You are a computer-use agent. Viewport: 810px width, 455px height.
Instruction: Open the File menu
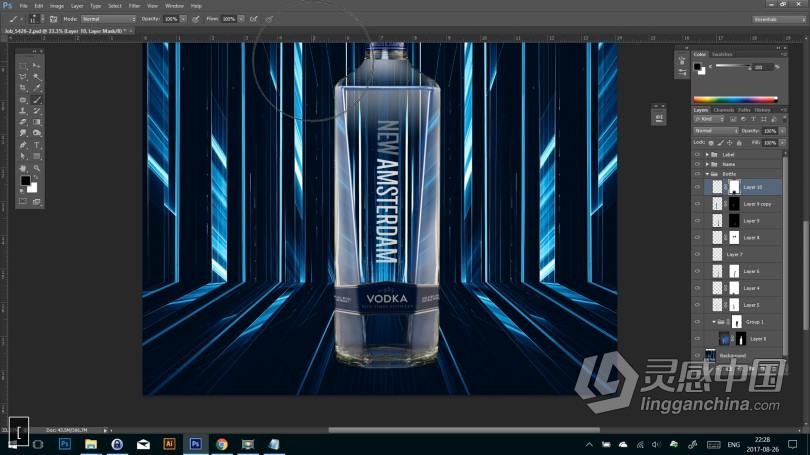pos(24,6)
